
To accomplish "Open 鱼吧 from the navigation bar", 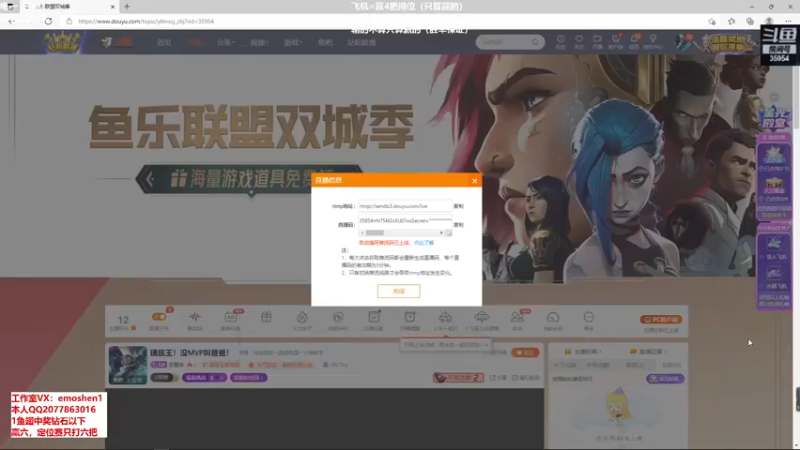I will [x=325, y=42].
